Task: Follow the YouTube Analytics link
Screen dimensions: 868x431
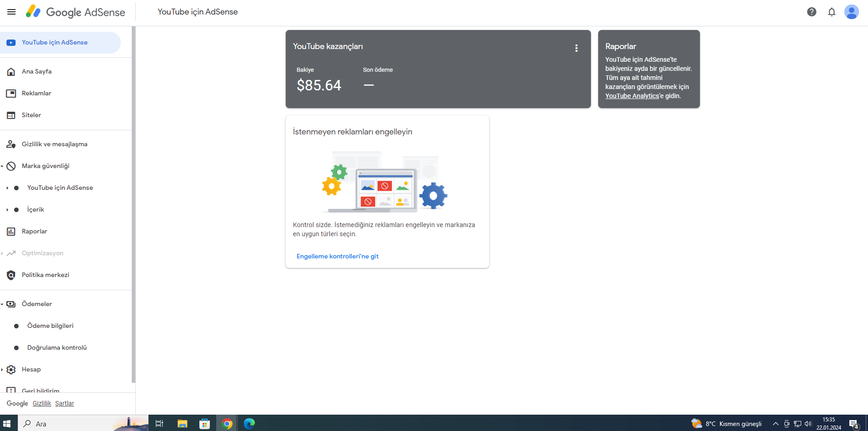Action: [x=632, y=96]
